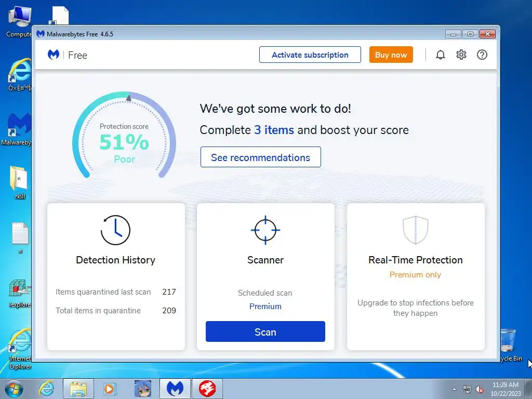Viewport: 532px width, 399px height.
Task: Click the Protection score 51% gauge
Action: (x=124, y=136)
